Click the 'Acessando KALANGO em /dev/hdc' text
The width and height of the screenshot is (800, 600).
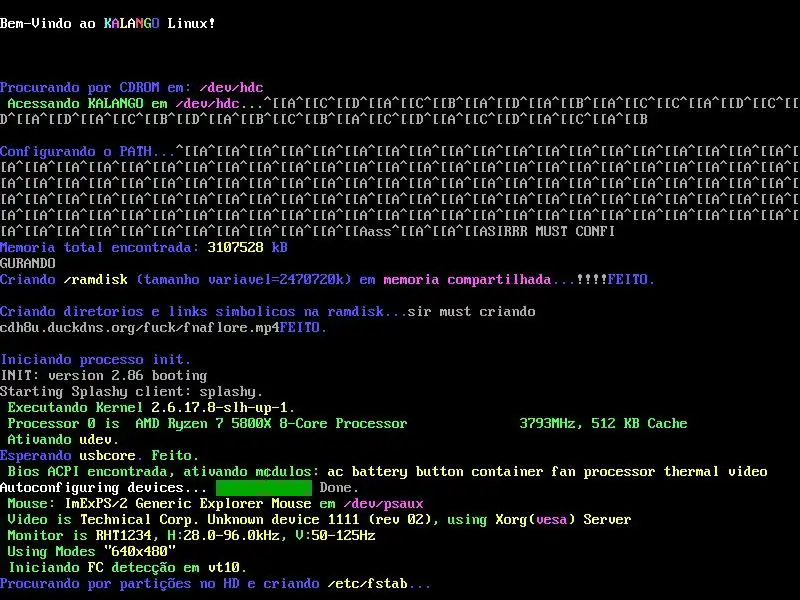pos(123,104)
